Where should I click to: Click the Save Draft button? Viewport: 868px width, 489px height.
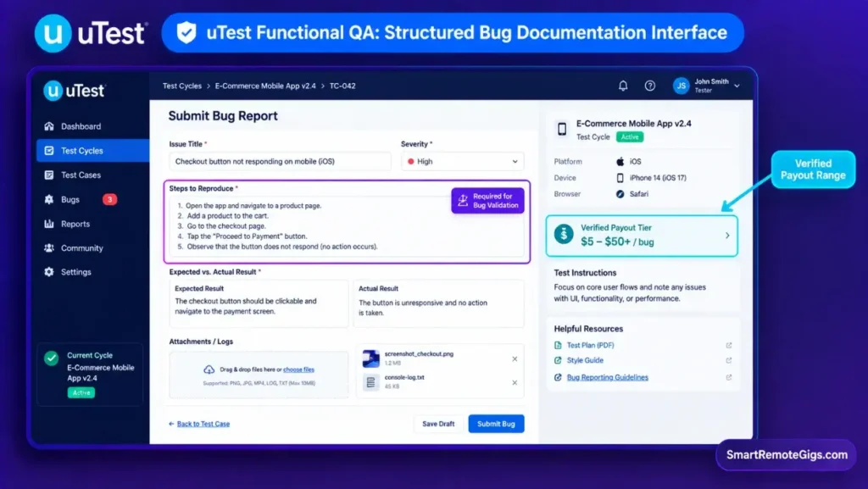coord(438,424)
